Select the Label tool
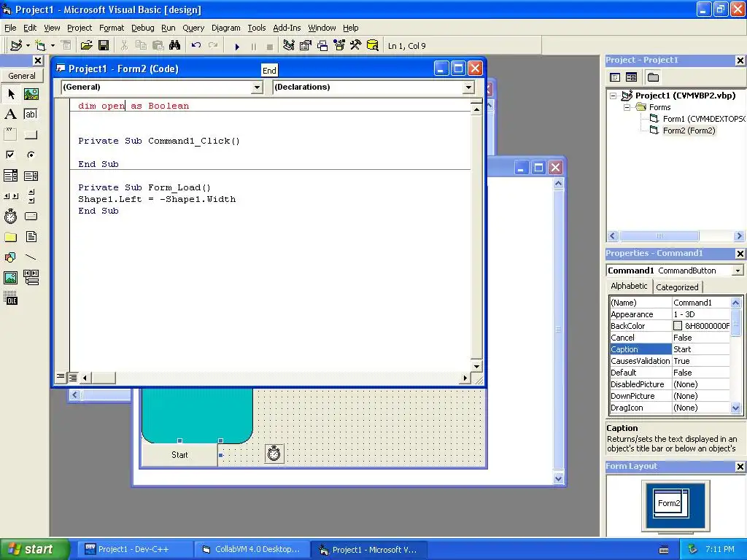 point(10,114)
